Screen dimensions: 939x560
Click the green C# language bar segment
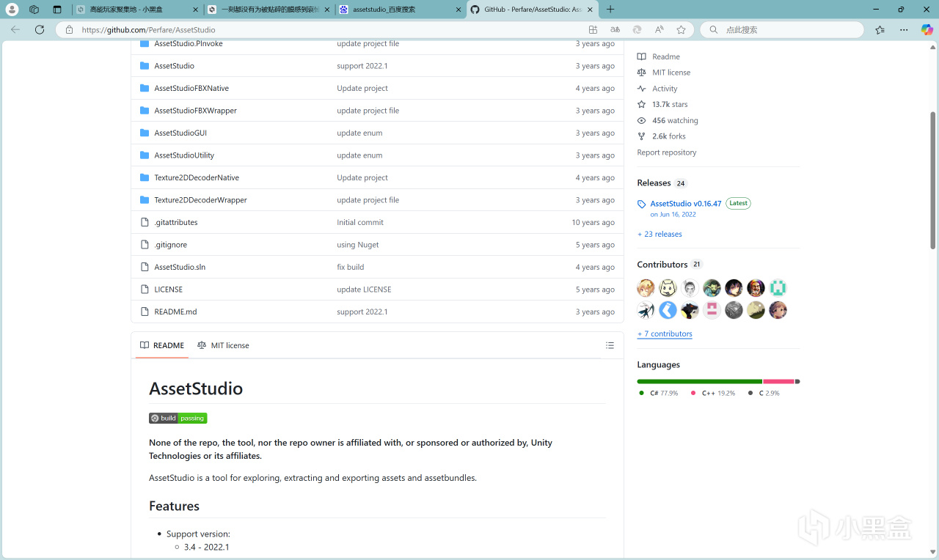point(699,382)
